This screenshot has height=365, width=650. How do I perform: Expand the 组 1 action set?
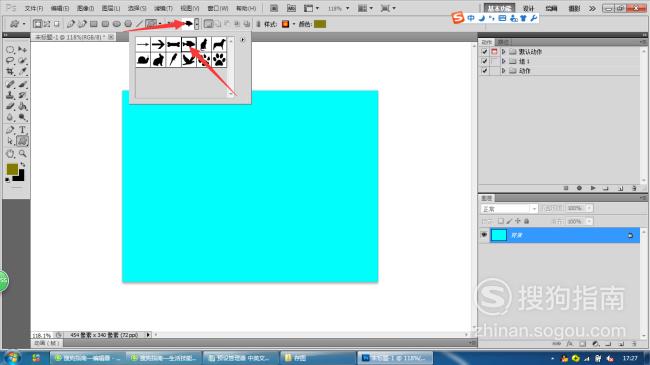(503, 61)
